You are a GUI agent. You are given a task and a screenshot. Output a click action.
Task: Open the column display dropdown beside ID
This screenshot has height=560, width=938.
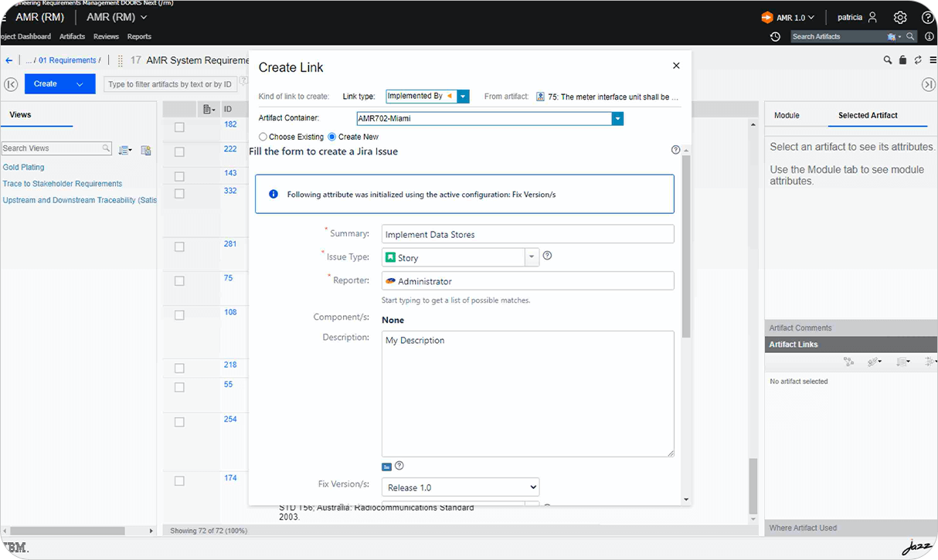pos(209,110)
